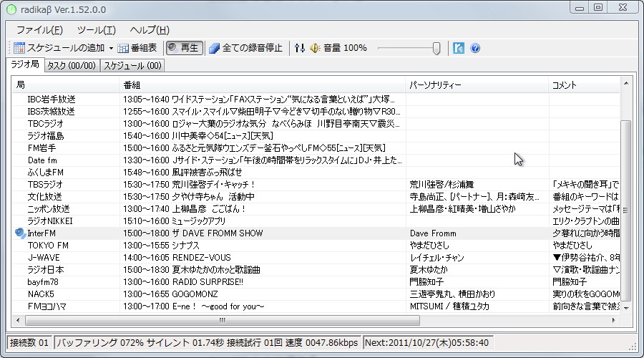Click the blue radika app icon in toolbar
This screenshot has height=358, width=644.
coord(459,48)
